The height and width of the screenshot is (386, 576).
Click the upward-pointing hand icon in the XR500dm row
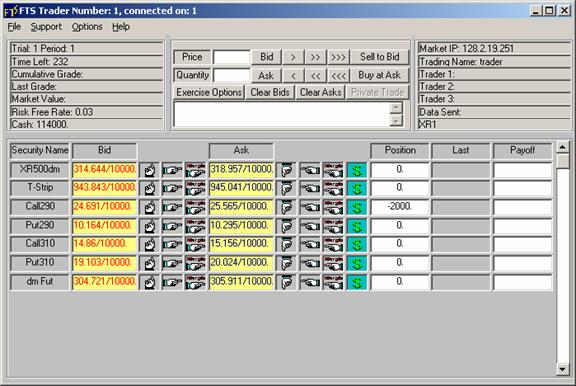pyautogui.click(x=150, y=170)
